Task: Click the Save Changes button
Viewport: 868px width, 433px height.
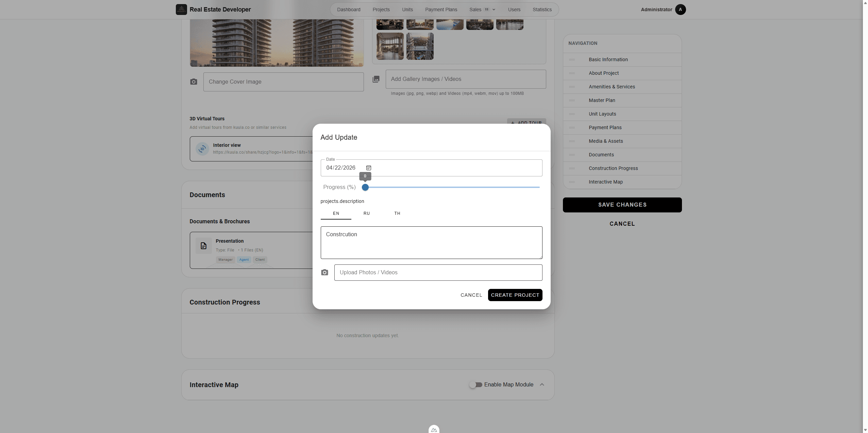Action: tap(622, 205)
